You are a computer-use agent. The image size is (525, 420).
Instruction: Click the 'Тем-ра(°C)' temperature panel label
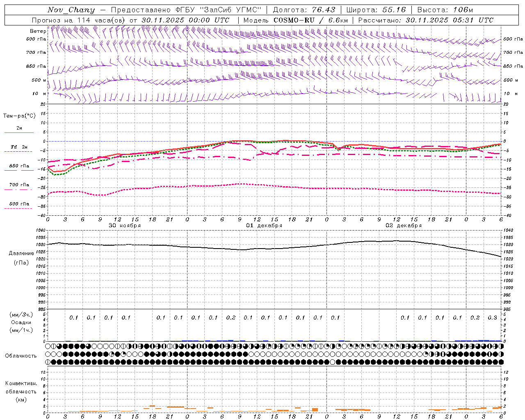19,116
